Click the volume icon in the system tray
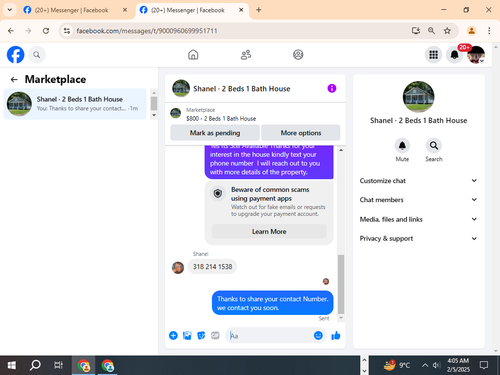 pyautogui.click(x=436, y=365)
